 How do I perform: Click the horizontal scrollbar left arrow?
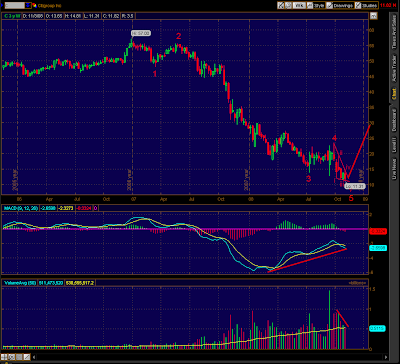[x=35, y=357]
